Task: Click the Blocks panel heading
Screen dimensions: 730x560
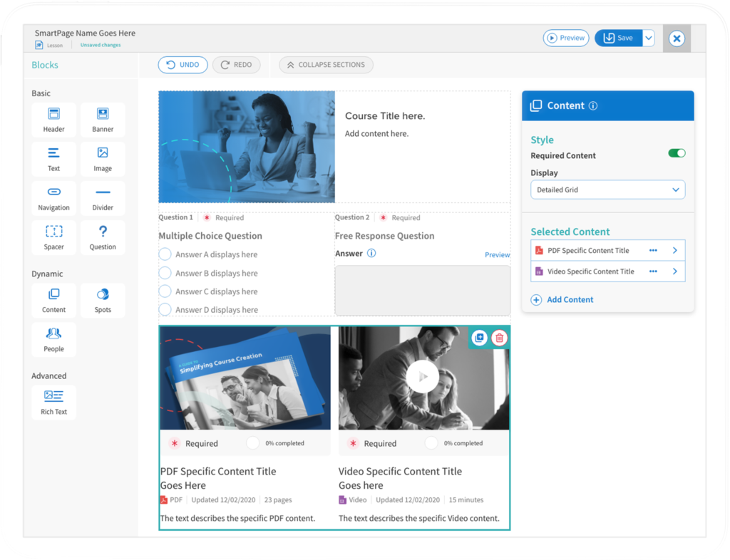Action: [x=45, y=65]
